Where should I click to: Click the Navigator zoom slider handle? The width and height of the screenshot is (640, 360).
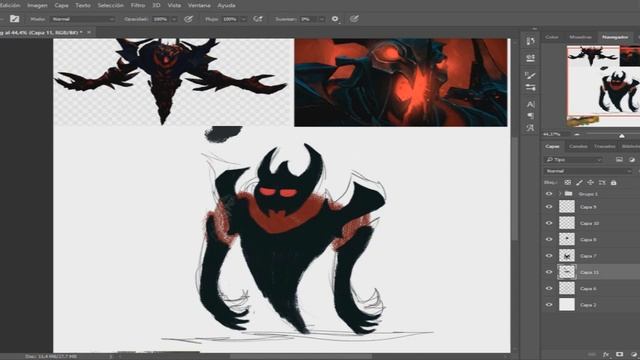(x=622, y=135)
